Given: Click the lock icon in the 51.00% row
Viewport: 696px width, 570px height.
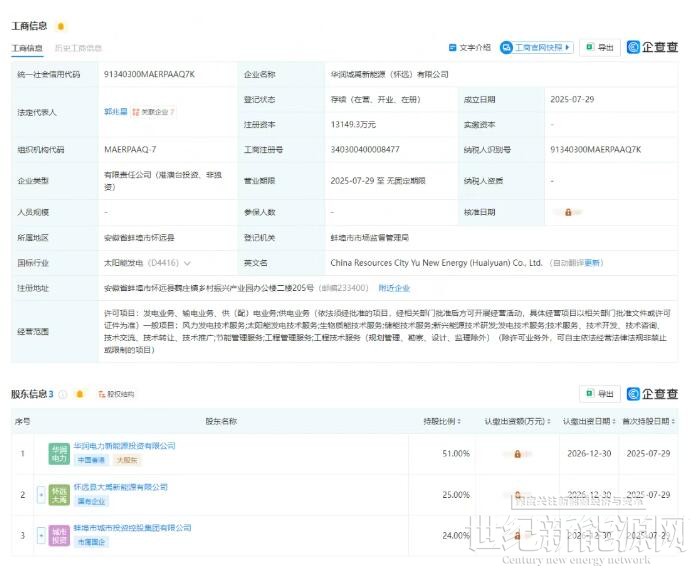Looking at the screenshot, I should tap(517, 454).
